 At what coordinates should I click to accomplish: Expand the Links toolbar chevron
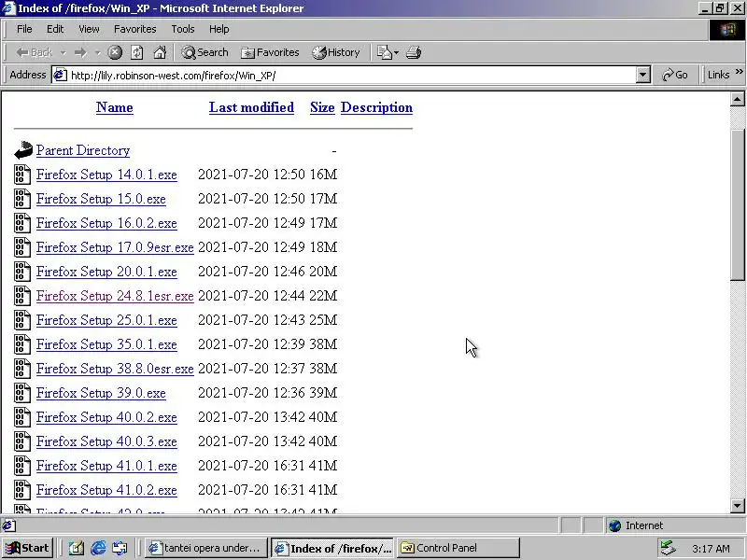tap(739, 72)
